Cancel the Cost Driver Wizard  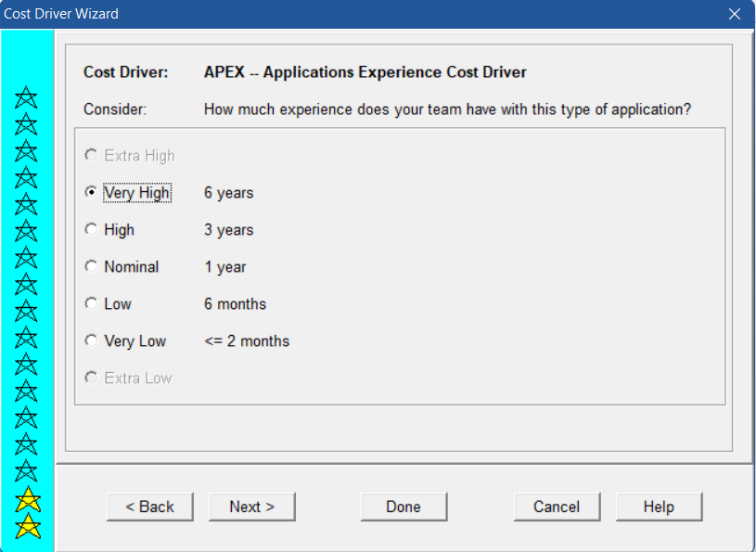tap(557, 507)
